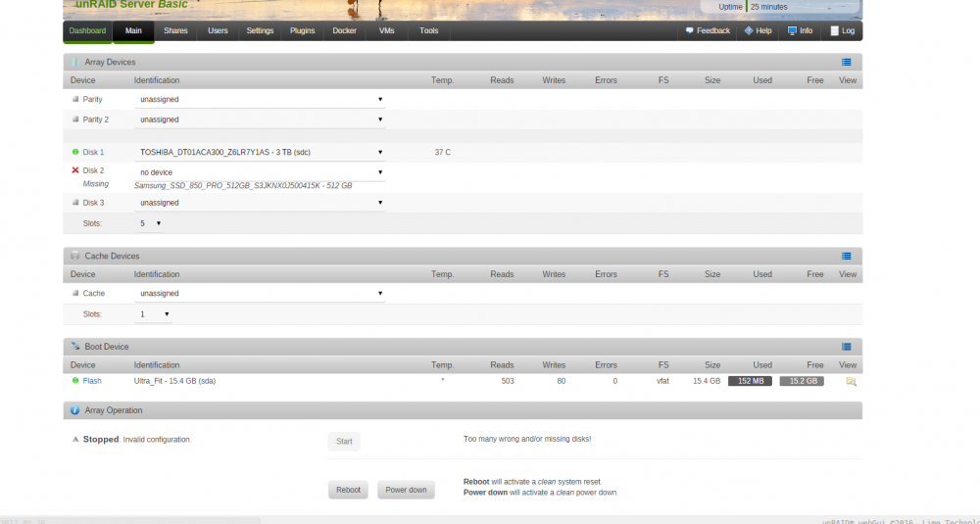This screenshot has height=524, width=980.
Task: Click the Log document icon
Action: pos(834,30)
